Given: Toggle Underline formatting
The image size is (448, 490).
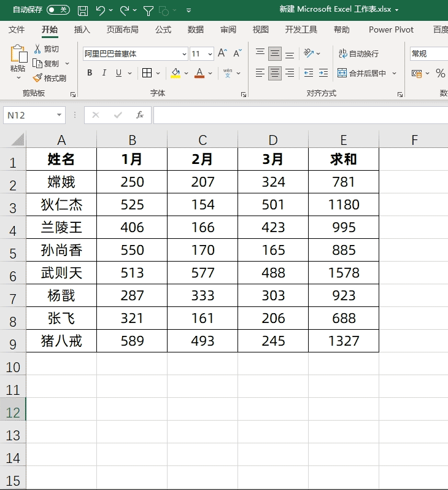Looking at the screenshot, I should coord(118,73).
